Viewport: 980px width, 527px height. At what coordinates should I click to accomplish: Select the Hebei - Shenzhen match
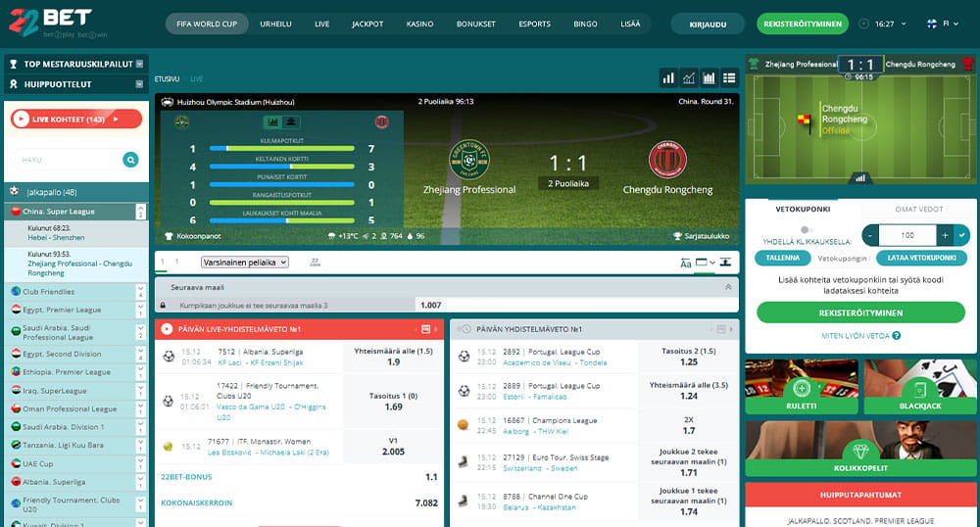click(x=76, y=233)
